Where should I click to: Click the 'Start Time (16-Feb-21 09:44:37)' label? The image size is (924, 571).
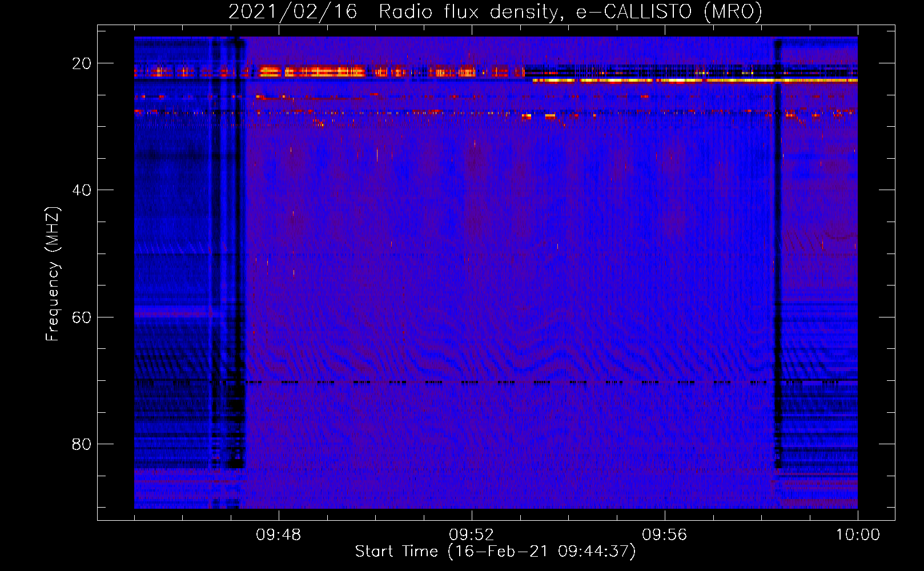tap(495, 552)
